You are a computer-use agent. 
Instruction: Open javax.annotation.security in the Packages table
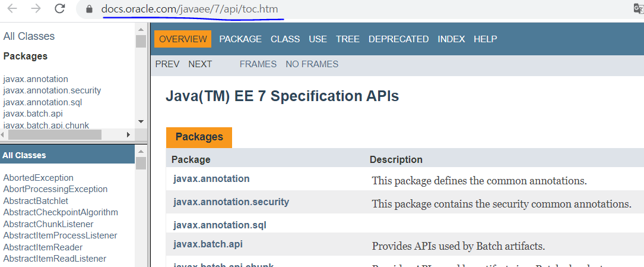(x=231, y=202)
